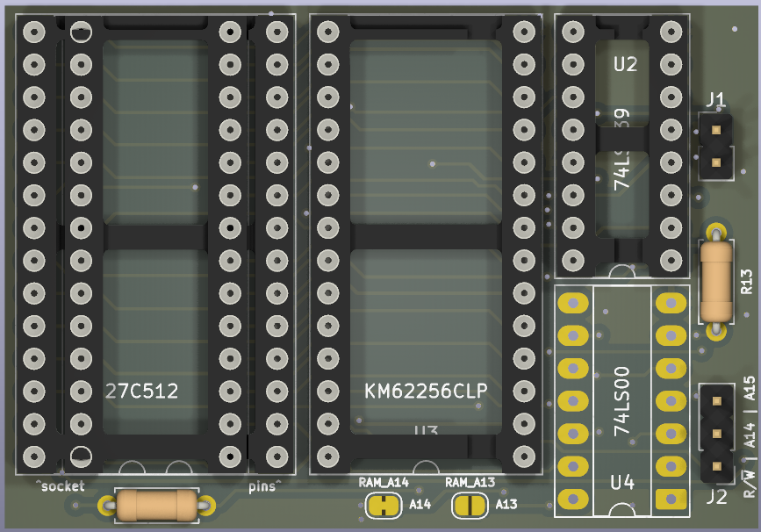Click the U4 reference designator
This screenshot has height=532, width=761.
point(621,483)
